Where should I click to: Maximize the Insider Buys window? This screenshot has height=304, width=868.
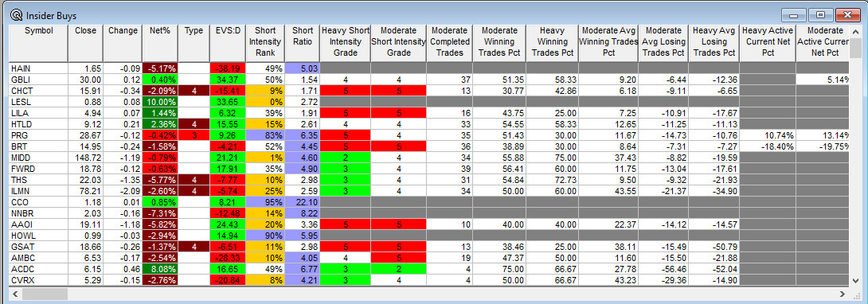[820, 15]
